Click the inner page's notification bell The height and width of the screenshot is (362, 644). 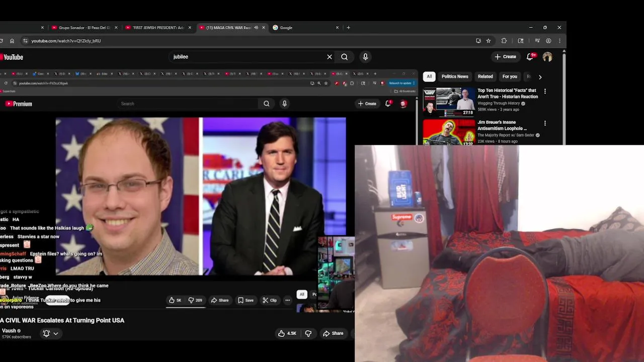pyautogui.click(x=388, y=103)
